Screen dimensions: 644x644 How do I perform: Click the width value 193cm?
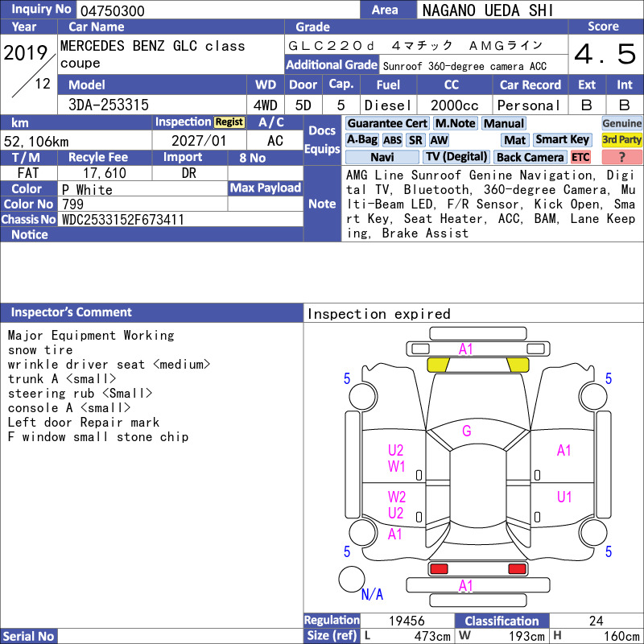click(x=526, y=636)
